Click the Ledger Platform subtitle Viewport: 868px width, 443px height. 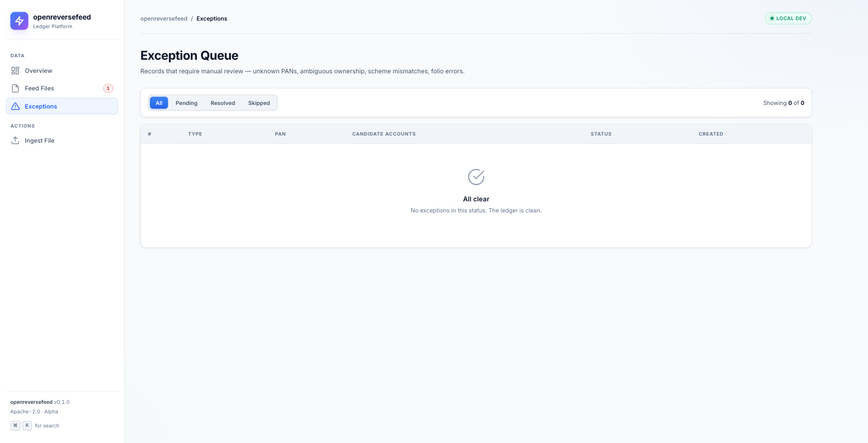[x=53, y=27]
